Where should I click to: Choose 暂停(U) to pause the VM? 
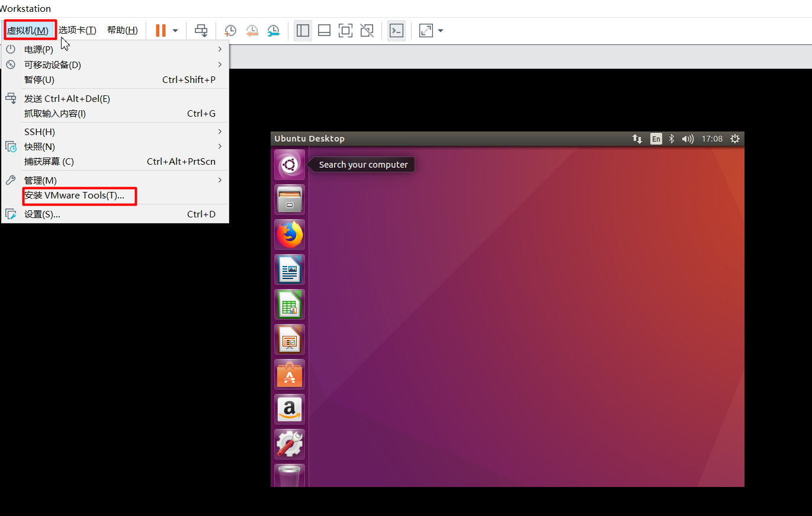[40, 79]
